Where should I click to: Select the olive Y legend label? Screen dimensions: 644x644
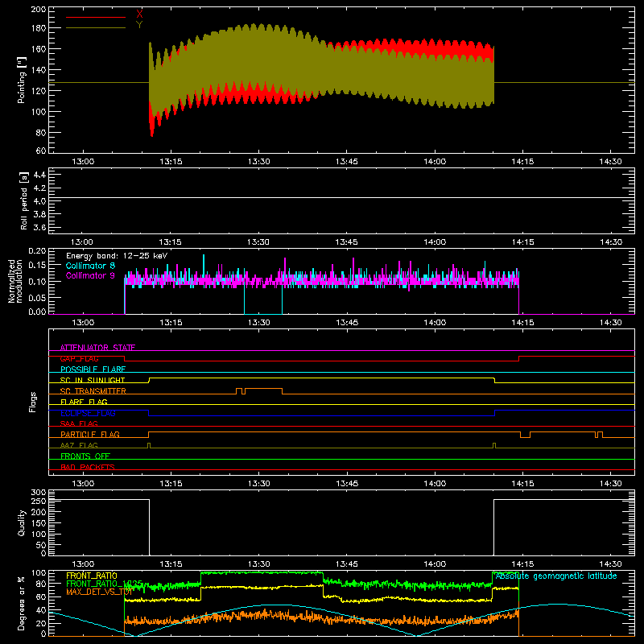(139, 25)
